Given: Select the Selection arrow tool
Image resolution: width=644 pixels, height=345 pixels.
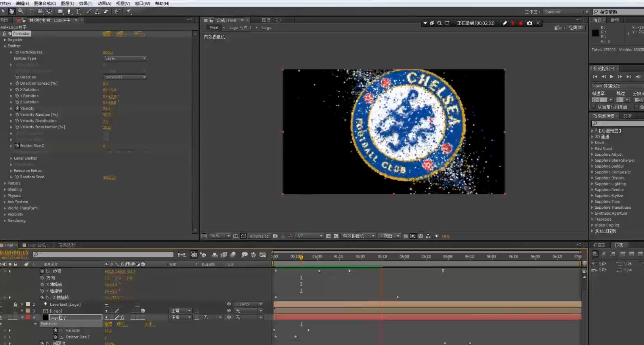Looking at the screenshot, I should pos(3,11).
